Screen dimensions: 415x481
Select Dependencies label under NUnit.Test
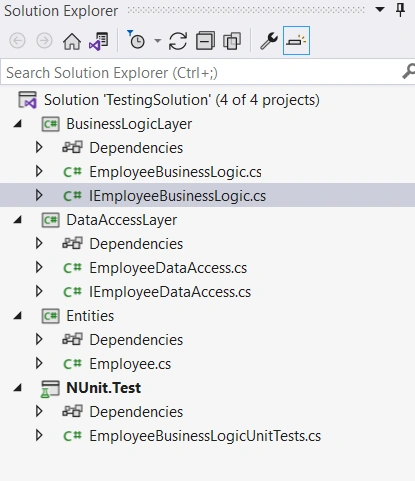pos(136,412)
